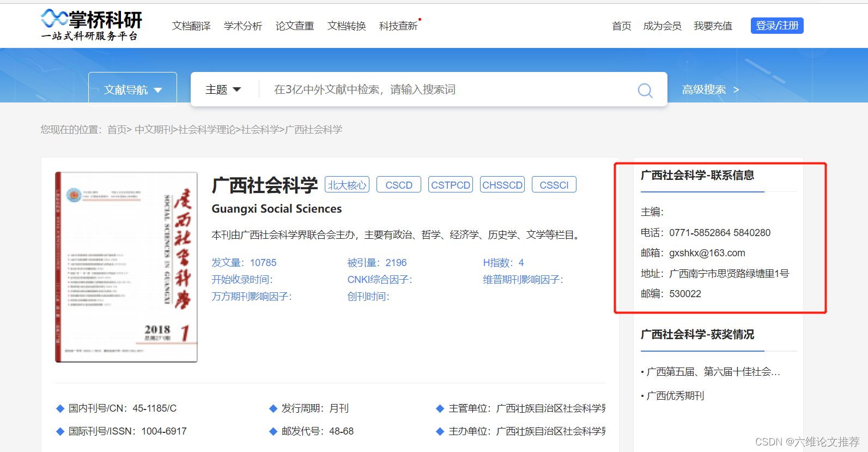Click the Guangxi Social Sciences subtitle
Image resolution: width=868 pixels, height=452 pixels.
tap(277, 209)
